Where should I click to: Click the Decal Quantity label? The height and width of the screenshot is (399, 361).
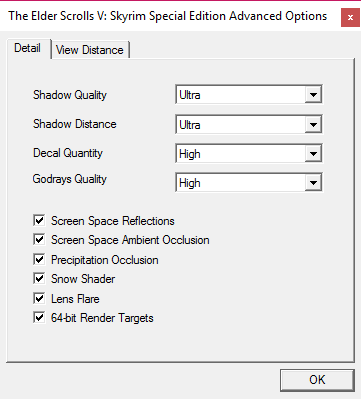tap(68, 153)
